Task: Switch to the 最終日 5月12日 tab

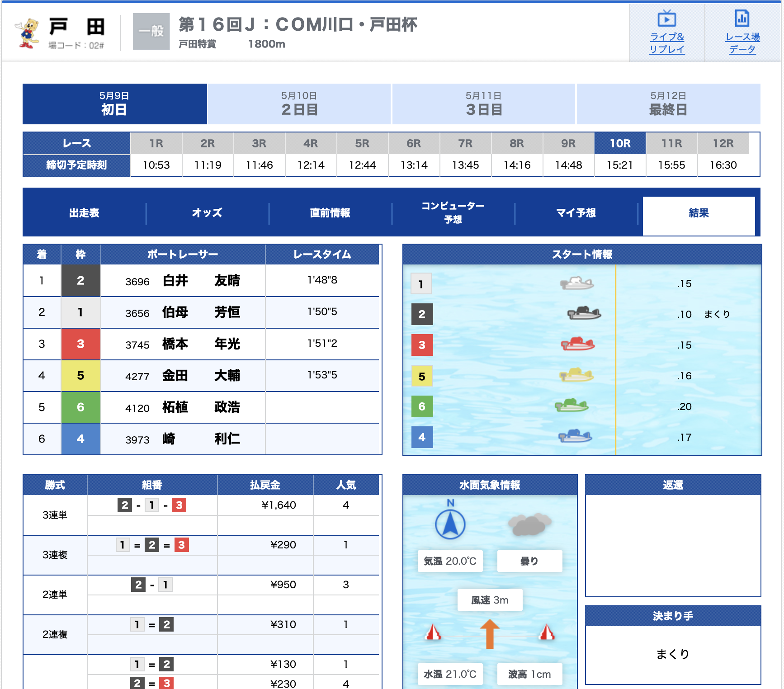Action: click(x=668, y=104)
